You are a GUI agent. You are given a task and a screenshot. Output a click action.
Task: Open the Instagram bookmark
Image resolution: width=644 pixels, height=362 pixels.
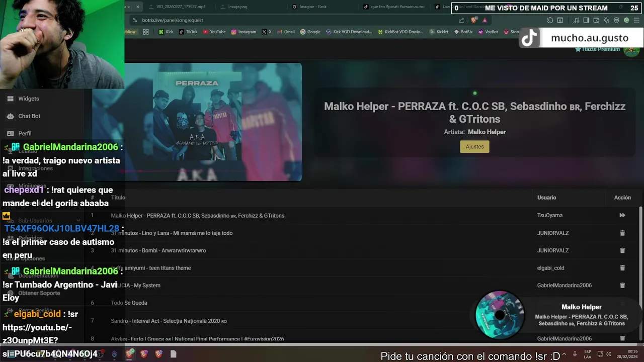[244, 32]
